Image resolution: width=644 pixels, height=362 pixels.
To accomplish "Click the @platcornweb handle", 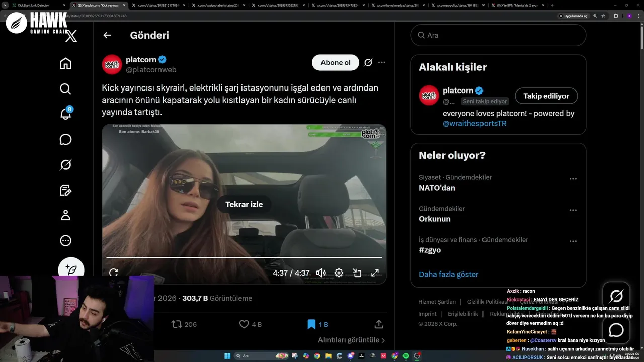I will tap(151, 70).
